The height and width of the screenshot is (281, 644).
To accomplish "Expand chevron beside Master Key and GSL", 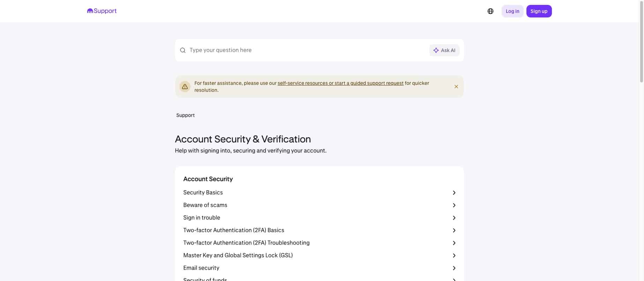I will point(454,256).
